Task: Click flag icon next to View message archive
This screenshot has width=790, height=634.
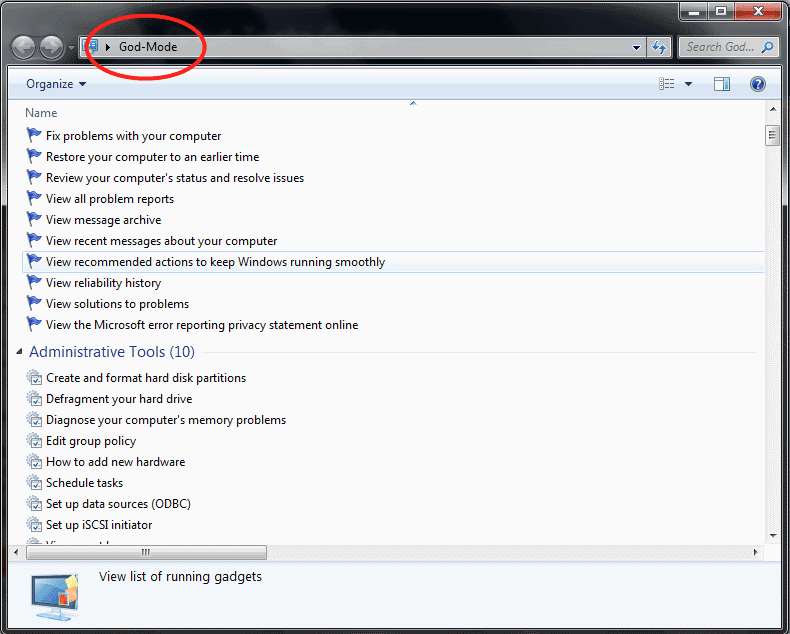Action: (x=34, y=220)
